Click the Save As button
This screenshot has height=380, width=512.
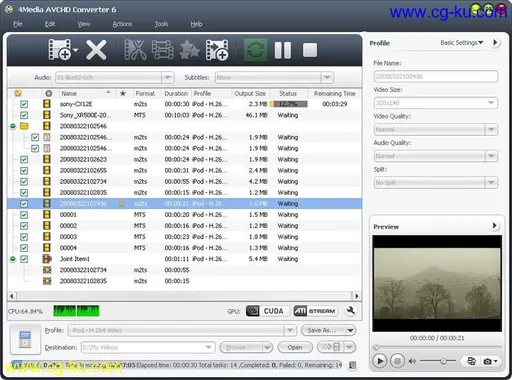coord(322,330)
